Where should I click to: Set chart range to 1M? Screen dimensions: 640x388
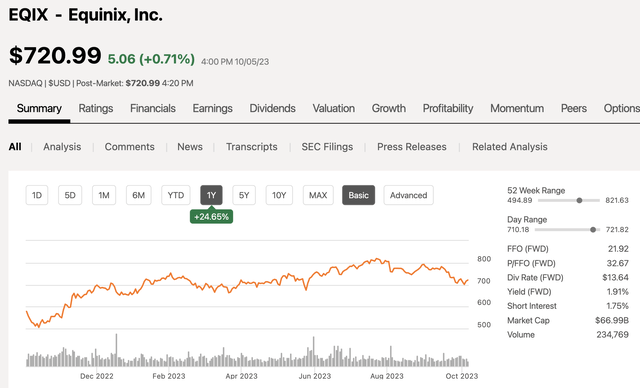(x=104, y=195)
